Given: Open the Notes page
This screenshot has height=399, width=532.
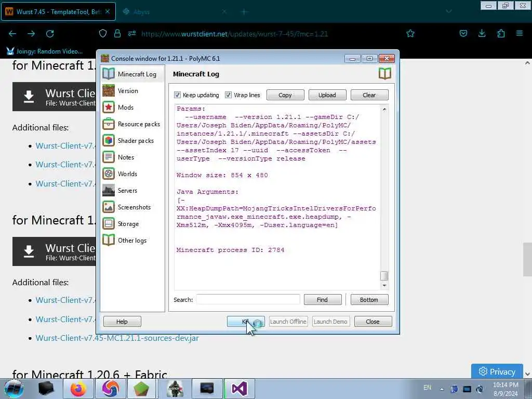Looking at the screenshot, I should pyautogui.click(x=132, y=157).
